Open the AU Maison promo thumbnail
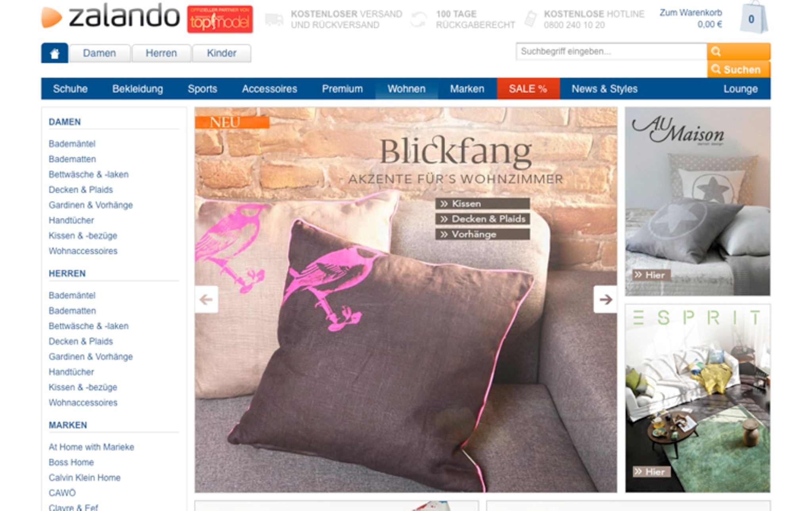This screenshot has width=812, height=511. point(698,201)
